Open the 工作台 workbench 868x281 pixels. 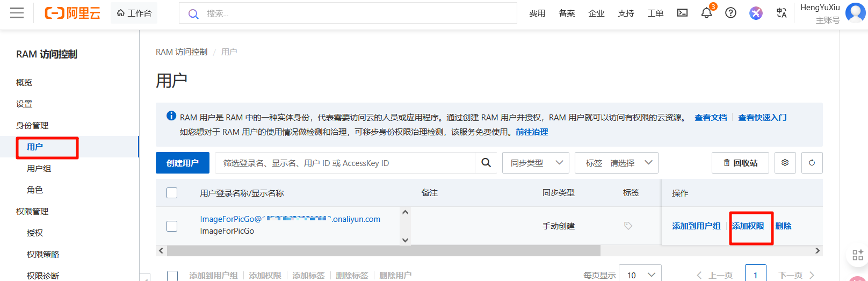pyautogui.click(x=134, y=13)
